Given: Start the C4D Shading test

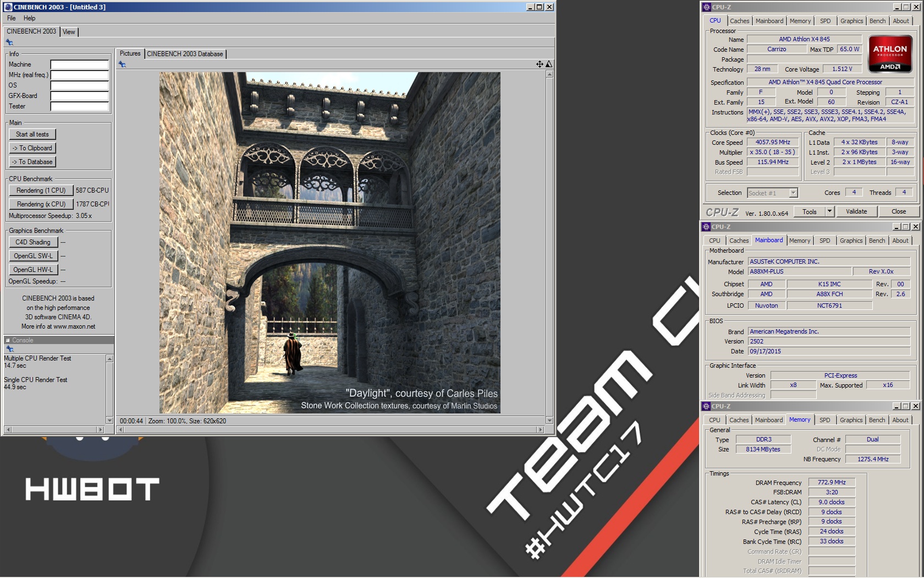Looking at the screenshot, I should [x=33, y=242].
